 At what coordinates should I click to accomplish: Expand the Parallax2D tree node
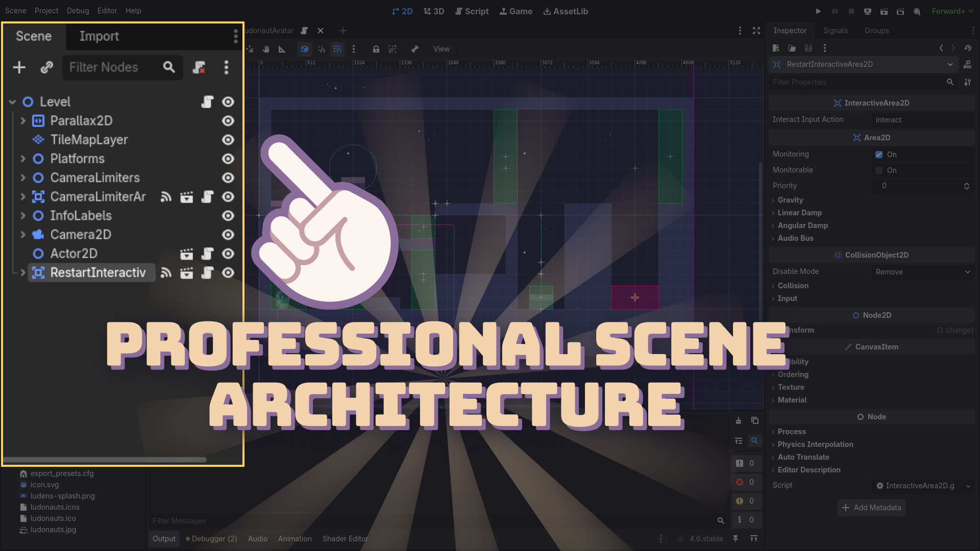click(x=23, y=121)
